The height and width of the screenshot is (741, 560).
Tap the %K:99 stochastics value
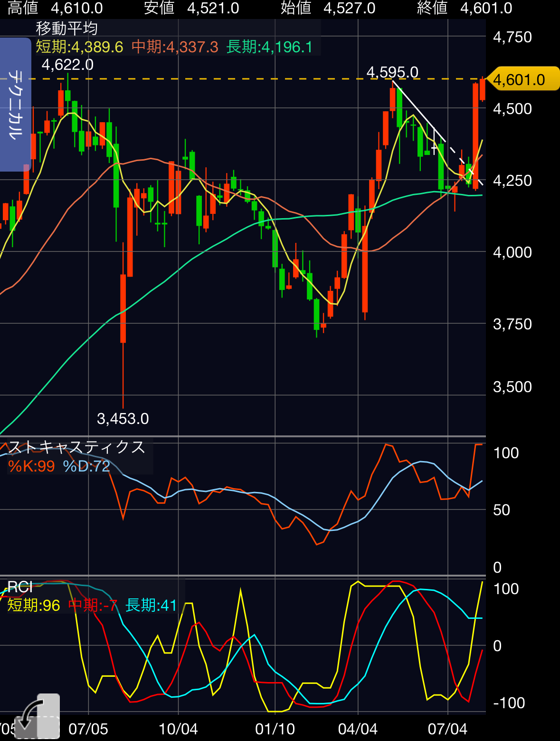tap(31, 466)
